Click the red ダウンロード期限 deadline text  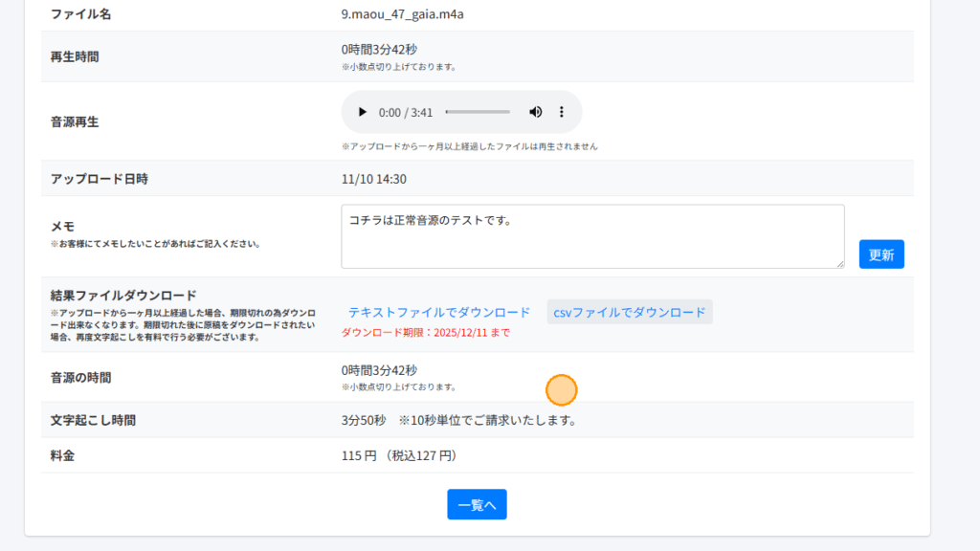425,333
